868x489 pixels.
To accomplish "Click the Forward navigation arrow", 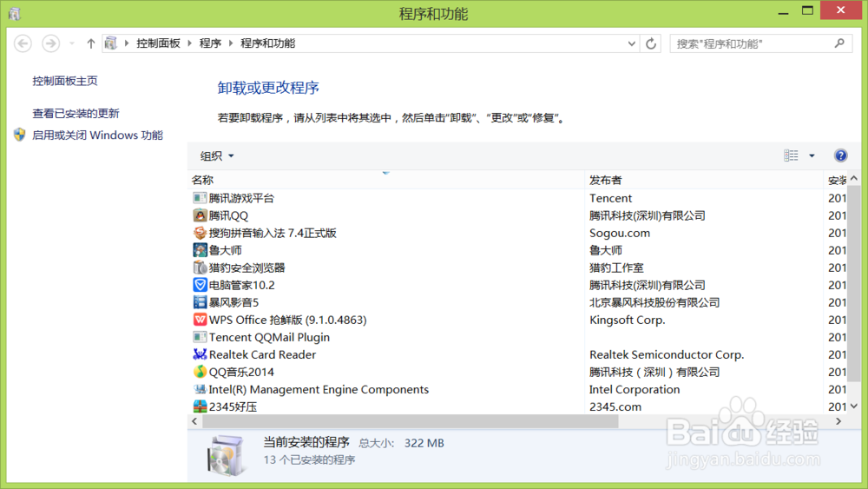I will (50, 43).
